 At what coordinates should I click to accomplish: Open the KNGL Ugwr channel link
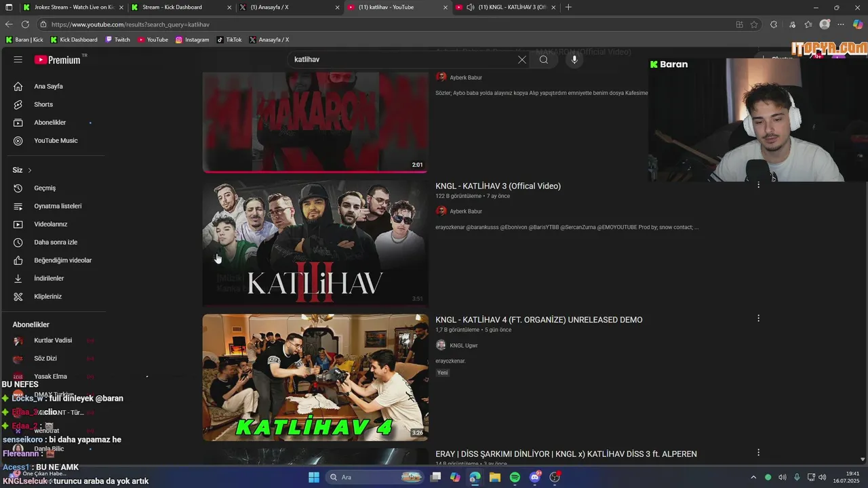[x=463, y=346]
